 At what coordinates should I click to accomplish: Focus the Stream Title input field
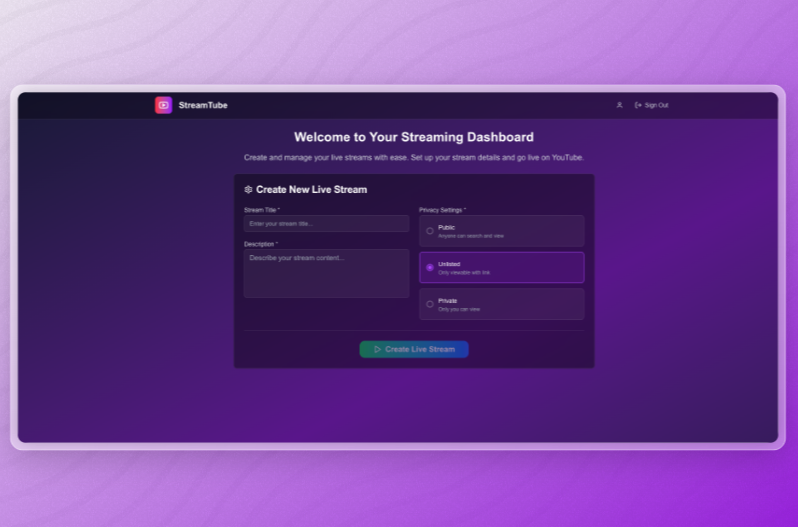click(326, 224)
